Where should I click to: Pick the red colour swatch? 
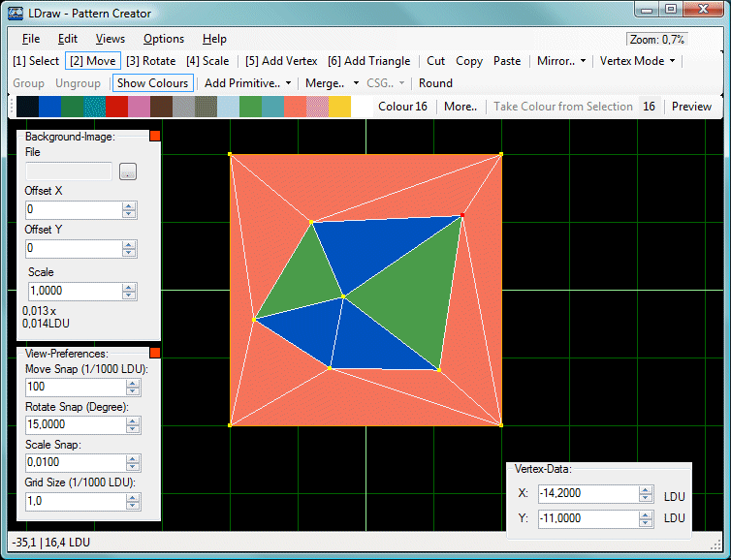pos(117,107)
